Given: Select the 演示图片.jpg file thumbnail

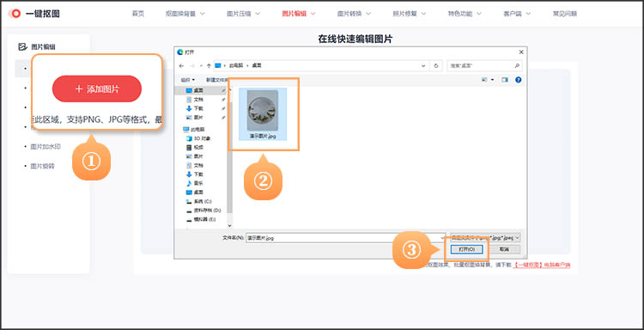Looking at the screenshot, I should [x=263, y=113].
